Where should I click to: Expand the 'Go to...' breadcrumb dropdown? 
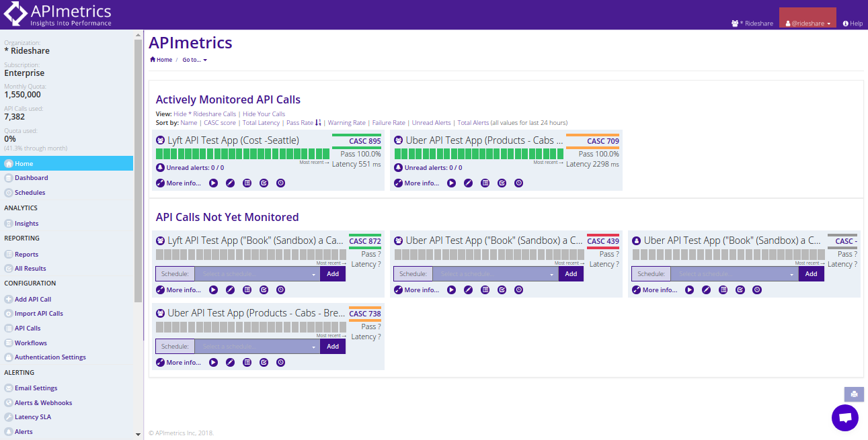(195, 60)
